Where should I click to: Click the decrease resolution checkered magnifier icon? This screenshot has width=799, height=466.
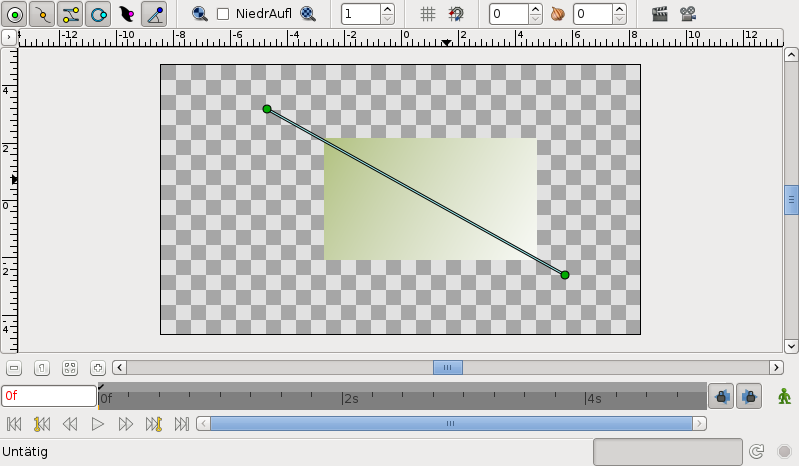[x=308, y=14]
